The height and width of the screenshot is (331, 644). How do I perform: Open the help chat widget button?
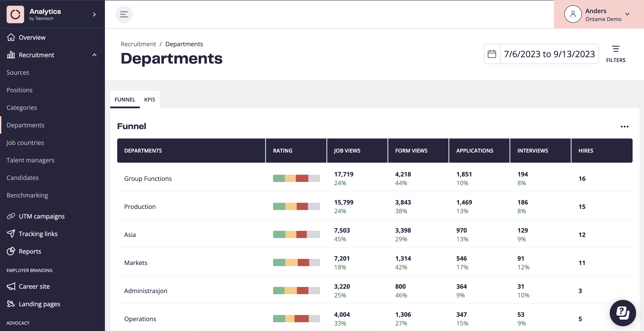click(x=623, y=313)
